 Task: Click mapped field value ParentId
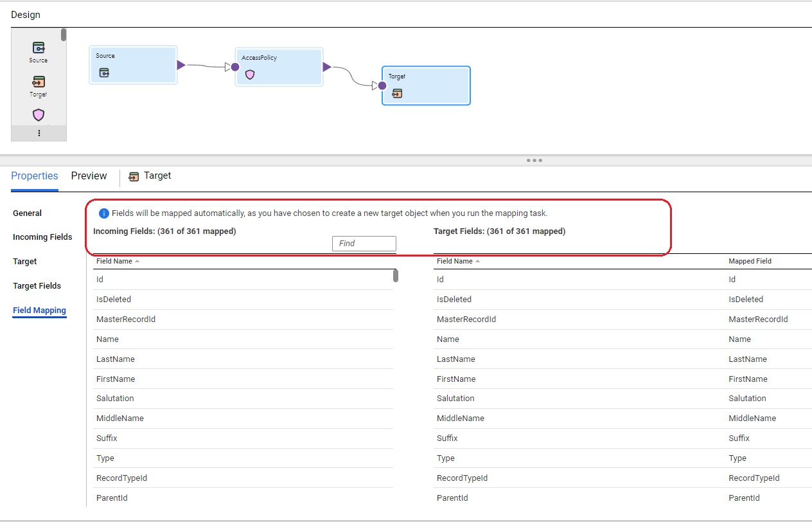[x=744, y=498]
